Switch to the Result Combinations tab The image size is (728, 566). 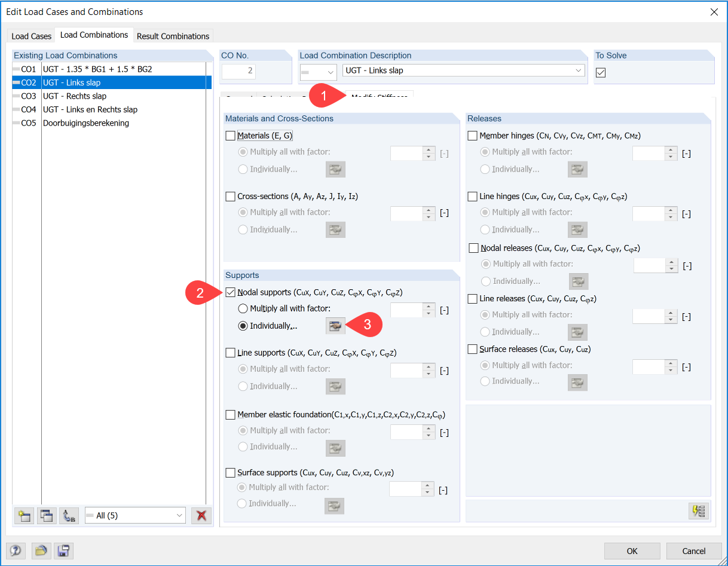(173, 36)
